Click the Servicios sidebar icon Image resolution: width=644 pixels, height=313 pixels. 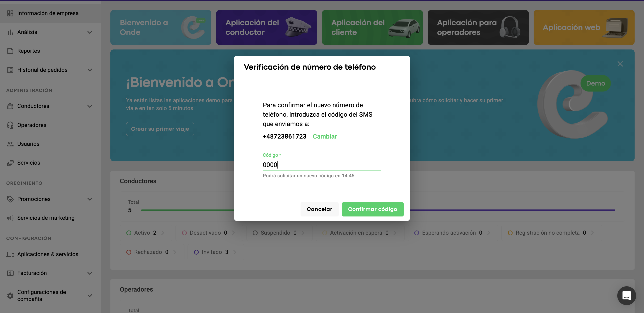10,163
